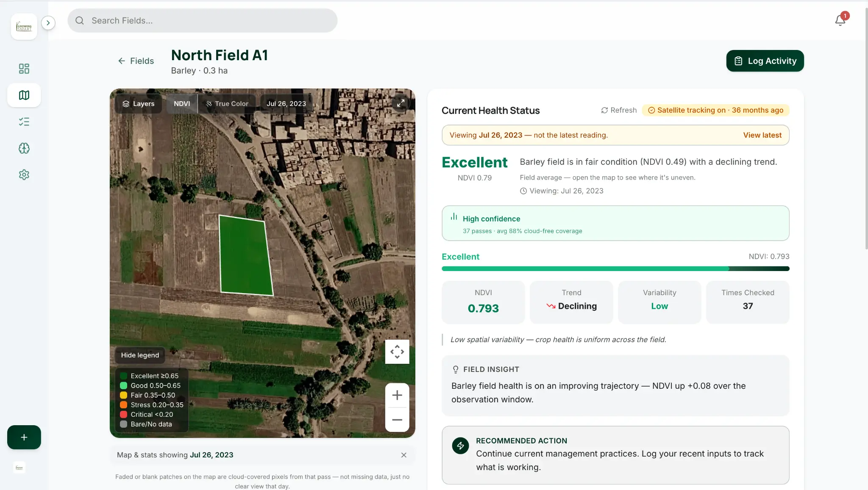This screenshot has height=490, width=868.
Task: Click the High confidence panel
Action: (x=615, y=223)
